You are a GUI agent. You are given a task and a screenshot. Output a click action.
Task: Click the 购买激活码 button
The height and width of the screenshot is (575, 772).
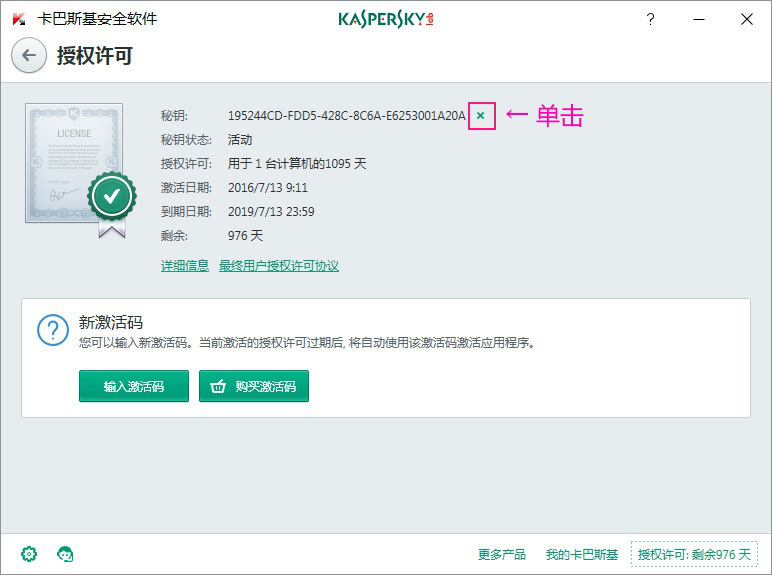tap(254, 386)
